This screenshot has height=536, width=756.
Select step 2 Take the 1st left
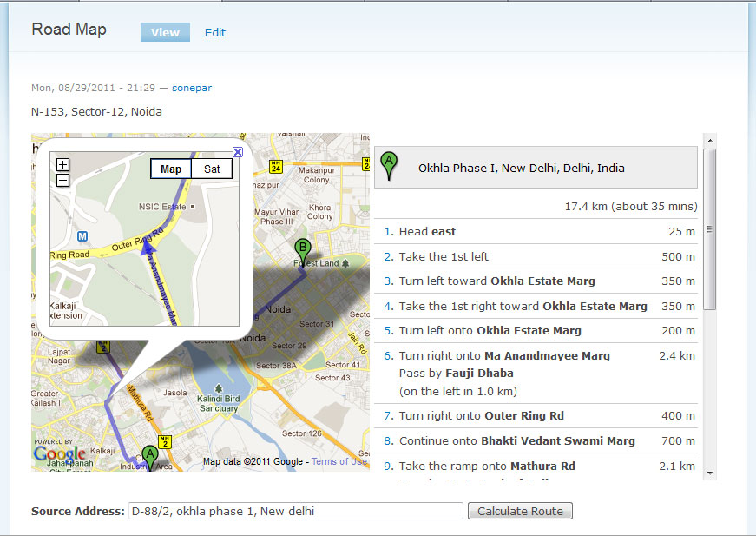coord(536,256)
